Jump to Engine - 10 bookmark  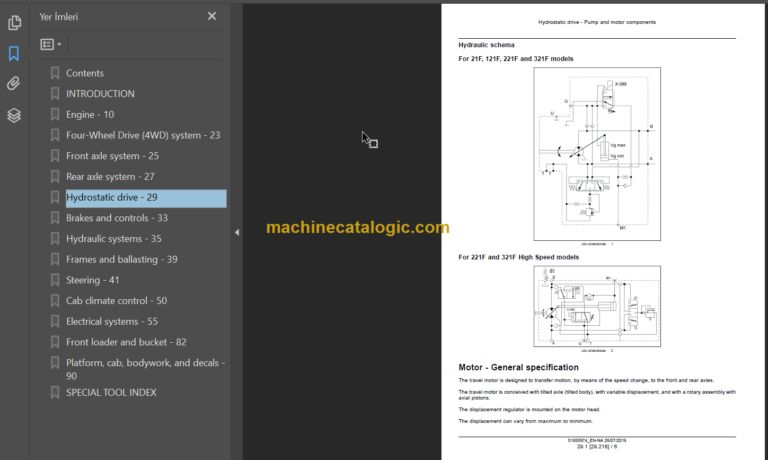pyautogui.click(x=90, y=115)
